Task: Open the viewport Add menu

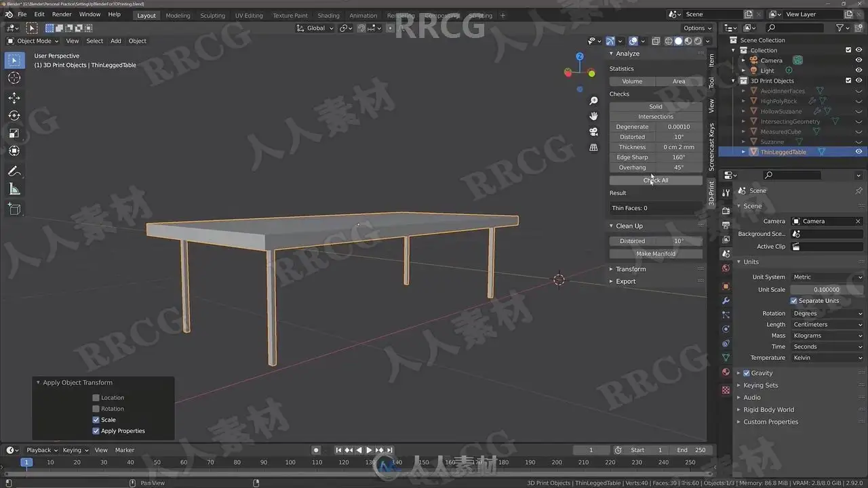Action: pyautogui.click(x=116, y=41)
